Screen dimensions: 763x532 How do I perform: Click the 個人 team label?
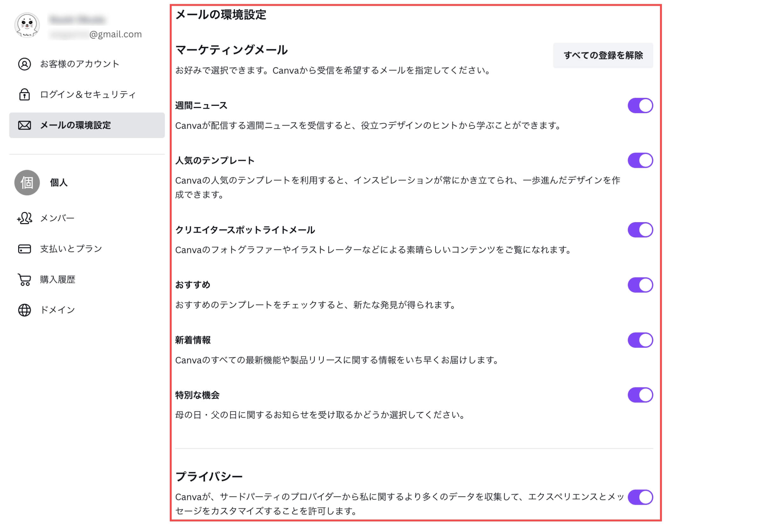59,183
